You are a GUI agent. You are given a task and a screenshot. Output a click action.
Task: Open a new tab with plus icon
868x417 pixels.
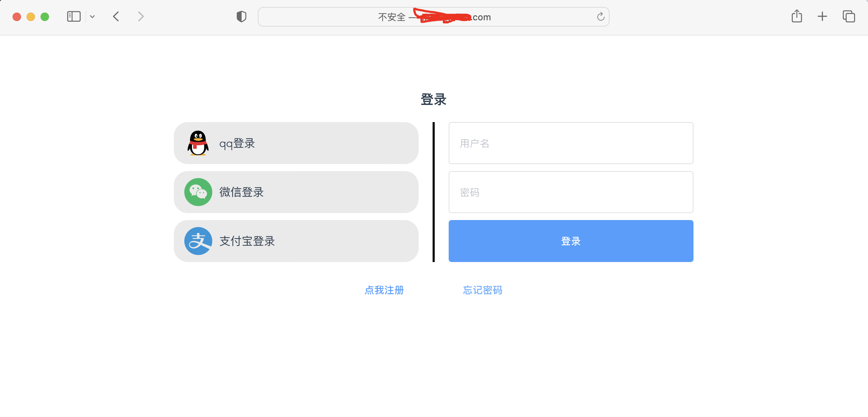point(822,16)
